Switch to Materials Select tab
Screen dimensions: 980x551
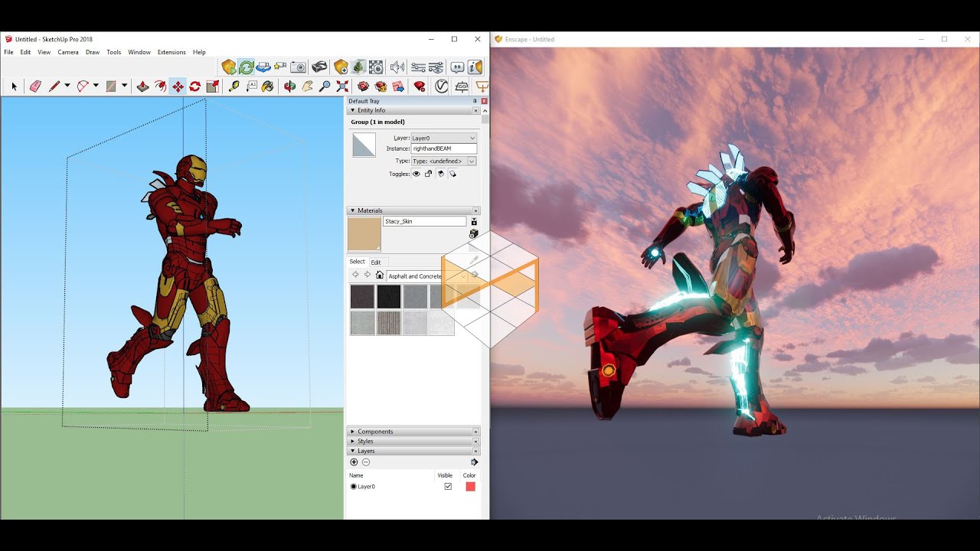point(358,262)
